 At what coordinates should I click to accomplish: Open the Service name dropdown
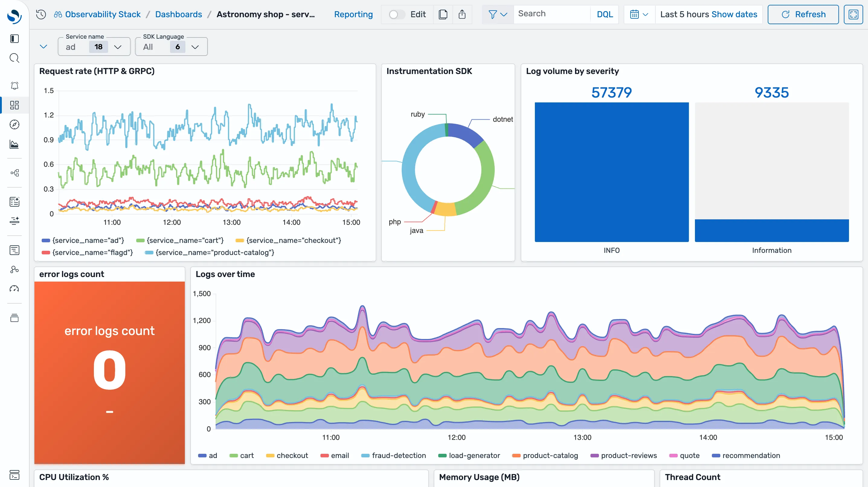click(x=94, y=47)
